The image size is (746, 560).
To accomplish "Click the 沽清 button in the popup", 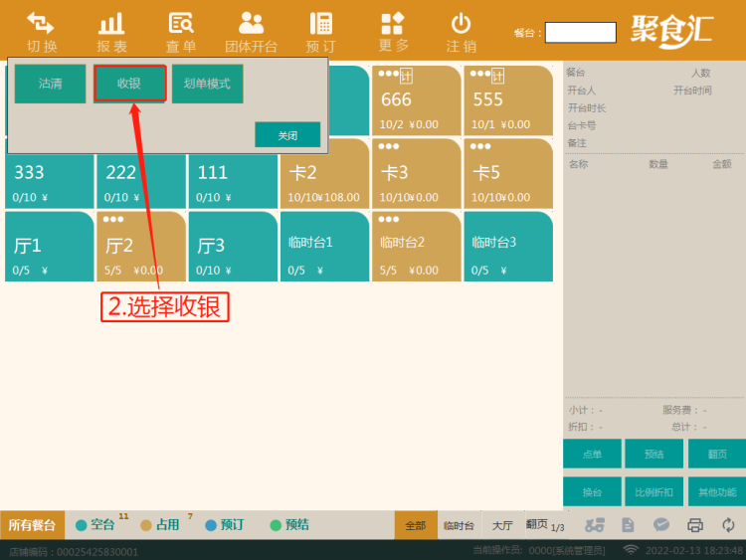I will point(50,84).
